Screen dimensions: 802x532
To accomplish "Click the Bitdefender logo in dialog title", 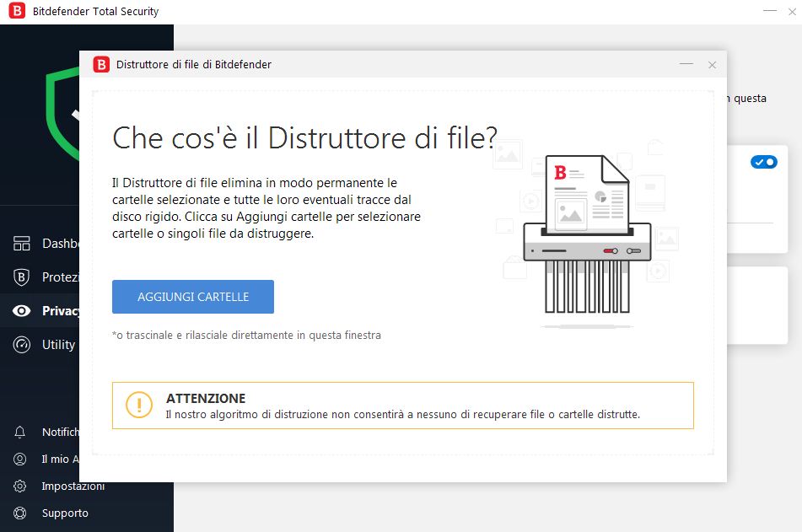I will tap(101, 64).
